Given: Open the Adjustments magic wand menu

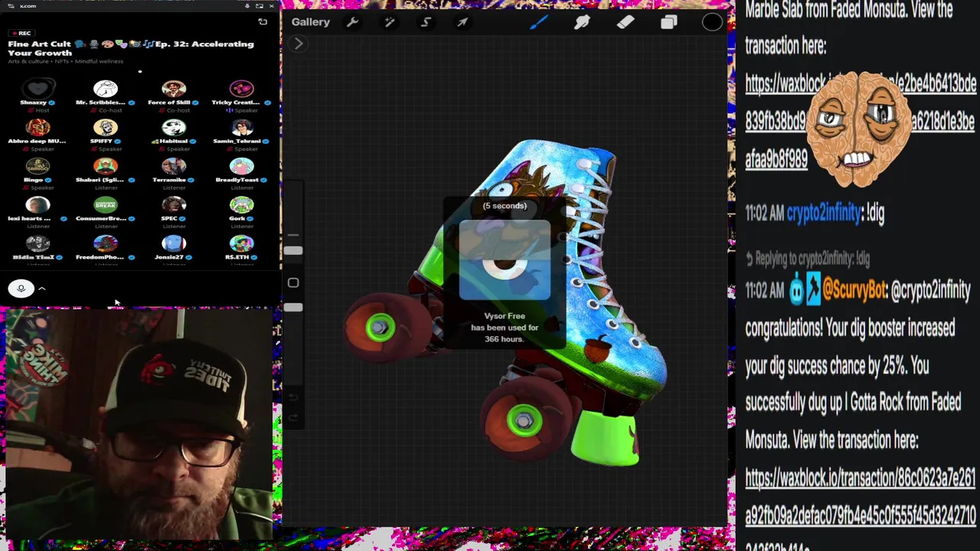Looking at the screenshot, I should [x=389, y=22].
